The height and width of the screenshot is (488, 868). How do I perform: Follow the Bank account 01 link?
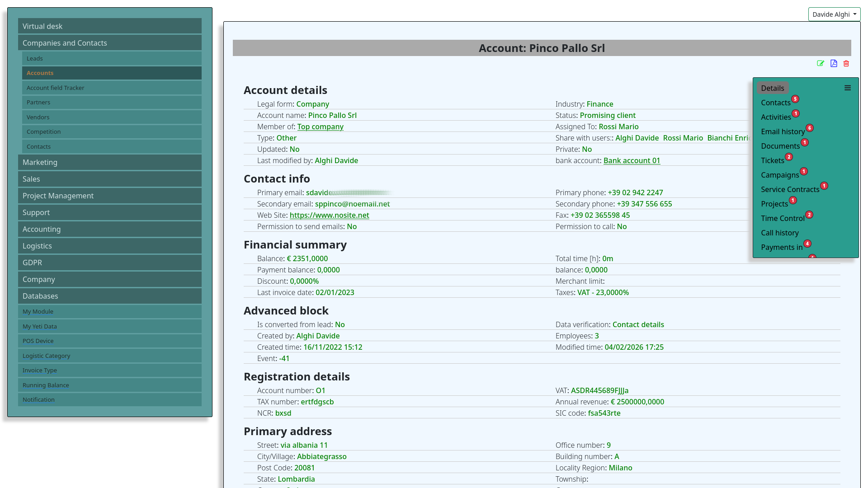[x=632, y=160]
